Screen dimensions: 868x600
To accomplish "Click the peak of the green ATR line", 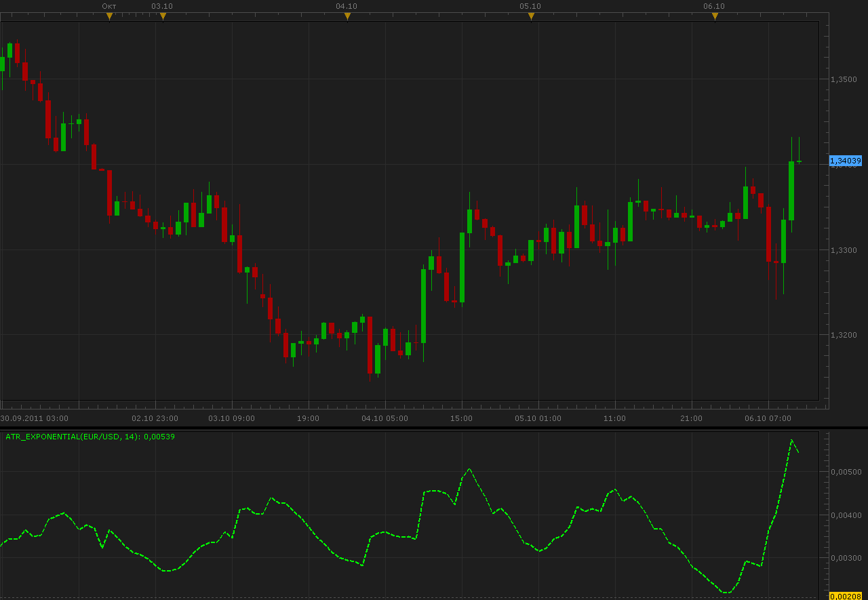I will [791, 440].
